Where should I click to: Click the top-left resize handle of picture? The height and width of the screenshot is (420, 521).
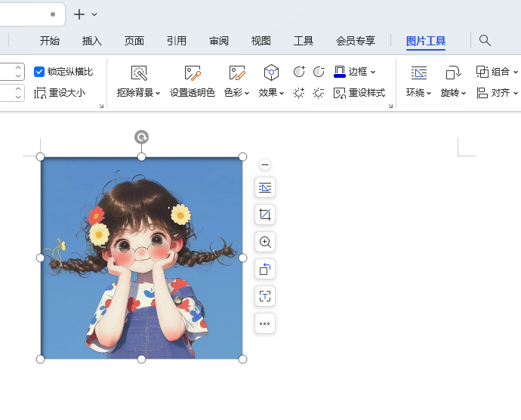point(40,156)
